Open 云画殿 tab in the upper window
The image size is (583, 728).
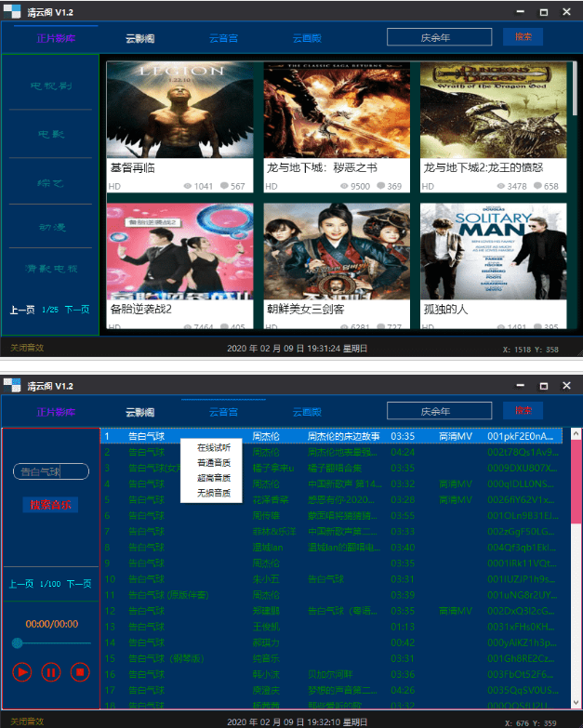pyautogui.click(x=307, y=38)
